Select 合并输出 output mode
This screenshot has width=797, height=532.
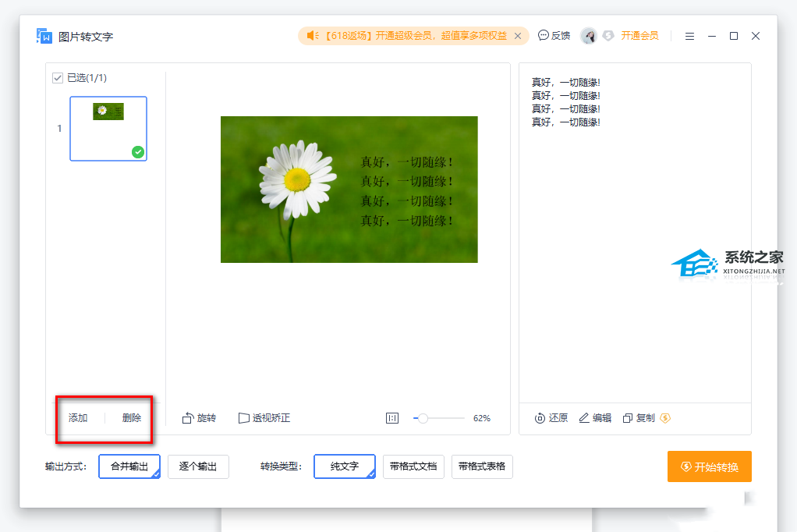tap(129, 466)
